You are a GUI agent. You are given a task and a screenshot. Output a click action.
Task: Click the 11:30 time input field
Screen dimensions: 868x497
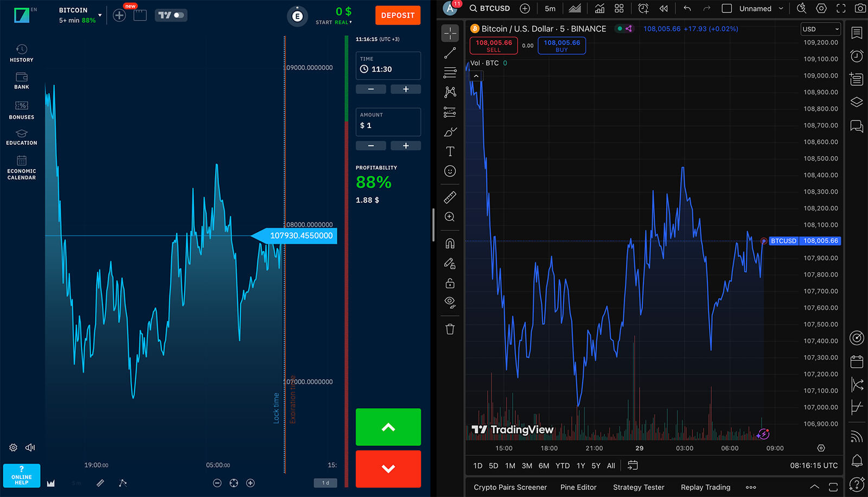click(388, 69)
